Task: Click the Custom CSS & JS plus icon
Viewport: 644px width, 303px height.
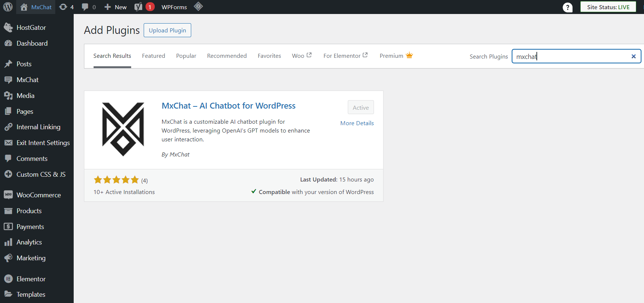Action: (x=8, y=175)
